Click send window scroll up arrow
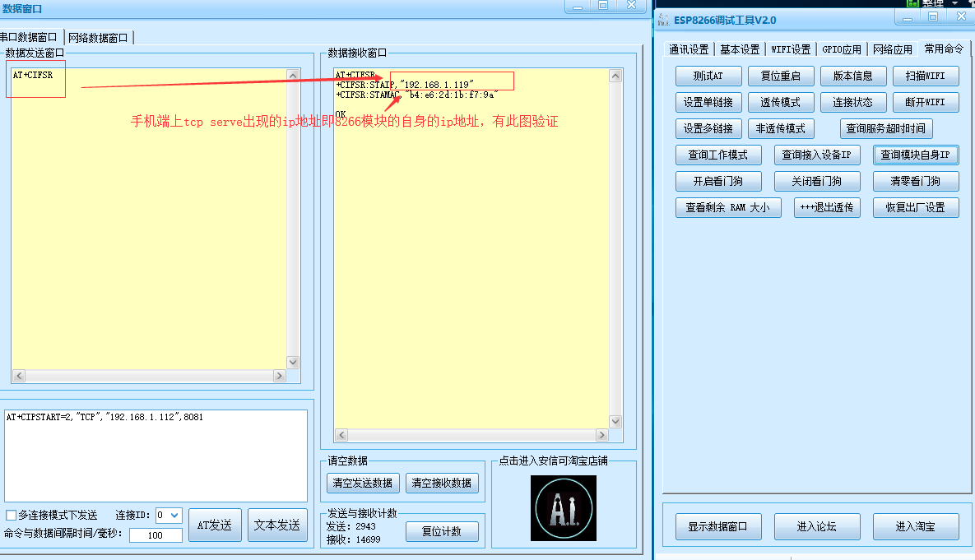 294,75
